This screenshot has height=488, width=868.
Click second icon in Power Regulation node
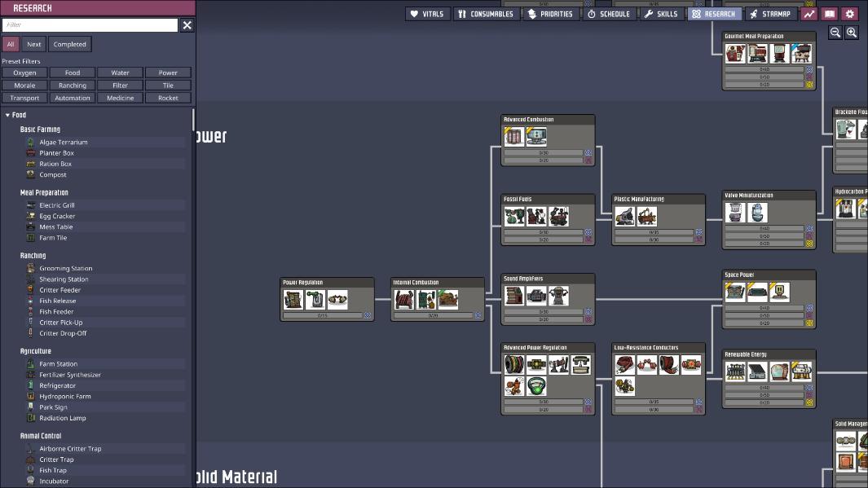pyautogui.click(x=315, y=299)
